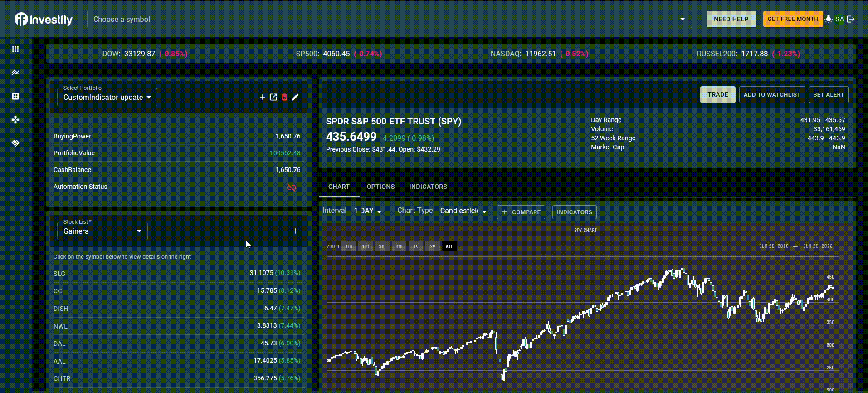868x393 pixels.
Task: Open the Select Portfolio dropdown
Action: 107,97
